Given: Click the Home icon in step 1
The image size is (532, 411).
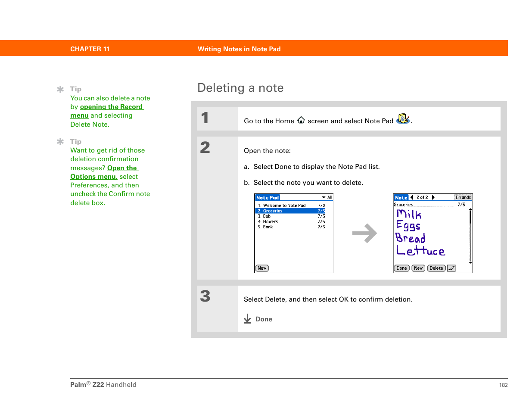Looking at the screenshot, I should click(301, 120).
